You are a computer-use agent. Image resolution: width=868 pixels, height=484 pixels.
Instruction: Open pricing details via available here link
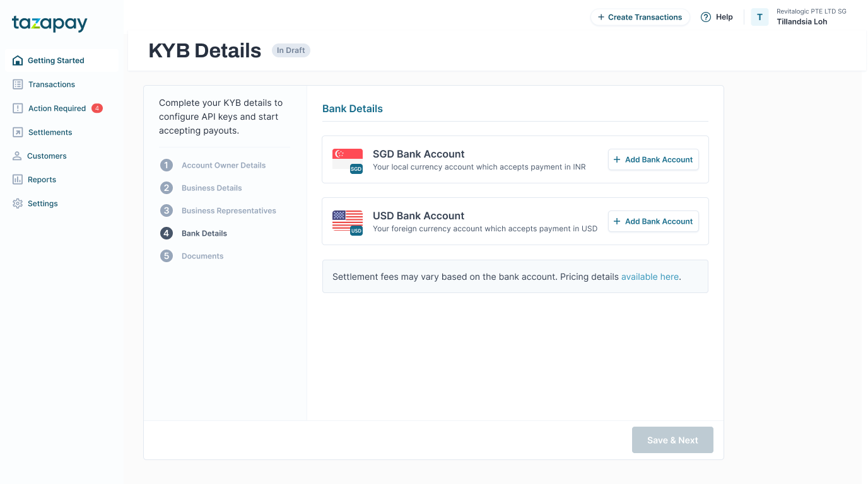650,277
